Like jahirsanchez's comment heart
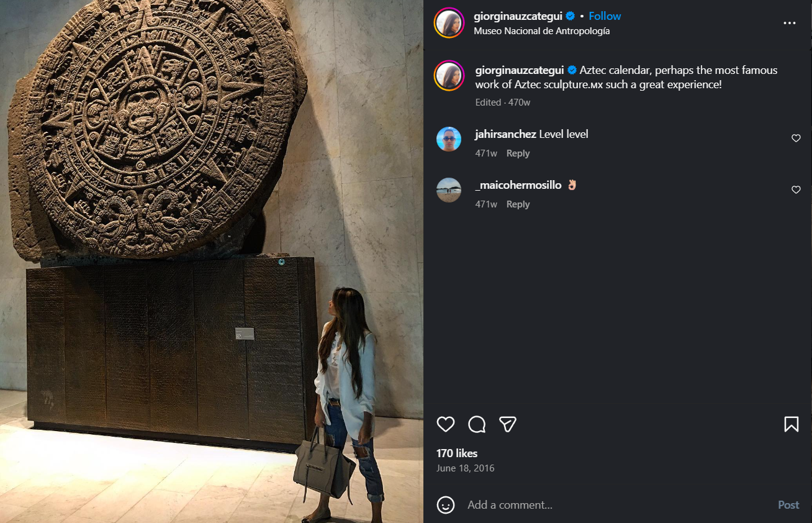Screen dimensions: 812x523 point(796,139)
